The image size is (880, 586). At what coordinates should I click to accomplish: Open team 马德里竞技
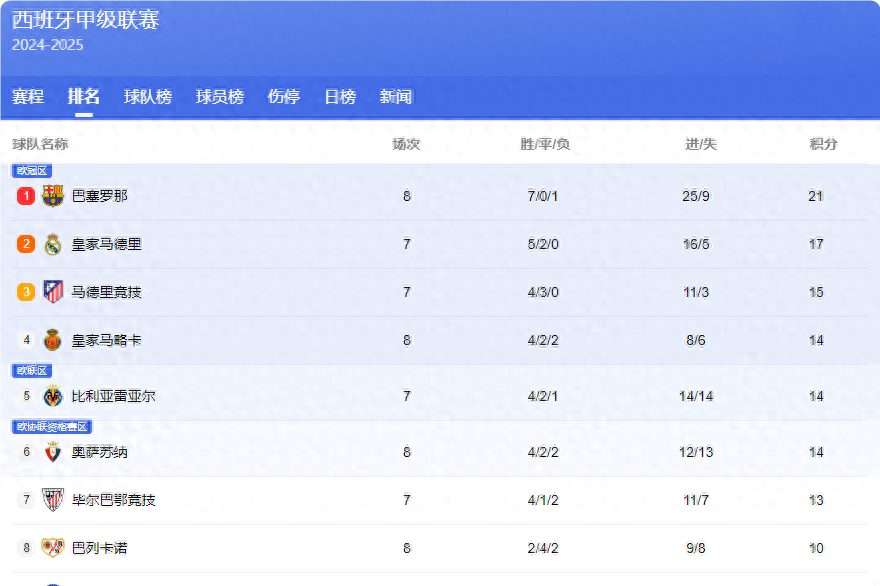107,292
